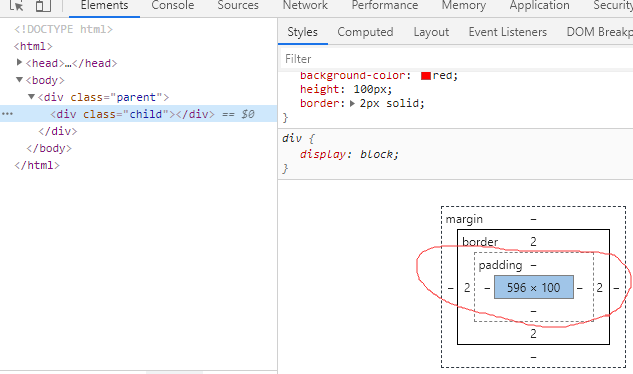The image size is (633, 374).
Task: Open the red background-color swatch
Action: pos(425,76)
